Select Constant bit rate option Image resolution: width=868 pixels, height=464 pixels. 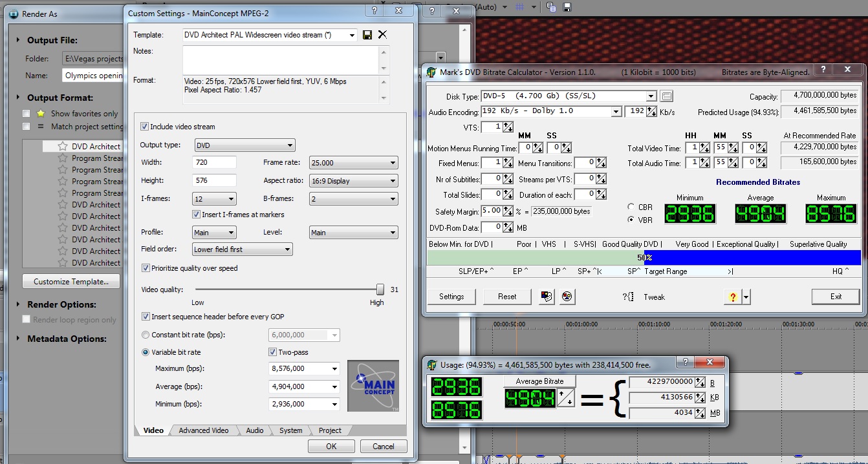point(145,335)
